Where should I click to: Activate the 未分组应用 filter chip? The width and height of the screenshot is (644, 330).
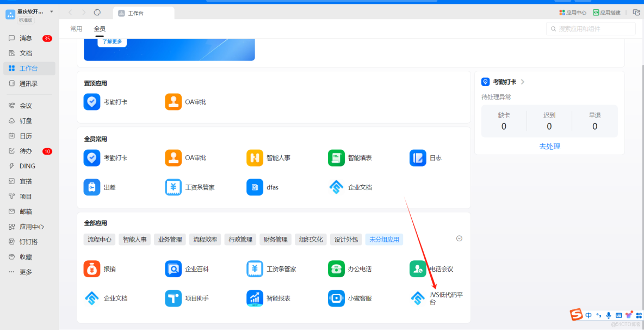click(x=384, y=239)
